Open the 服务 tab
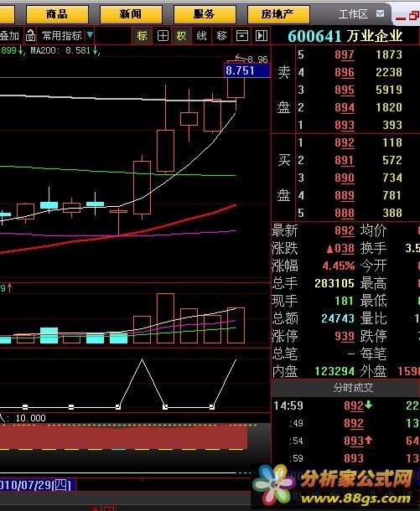Screen dimensions: 420x511 coord(205,14)
